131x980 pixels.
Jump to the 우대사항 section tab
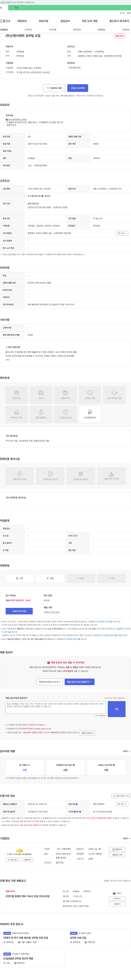(53, 30)
